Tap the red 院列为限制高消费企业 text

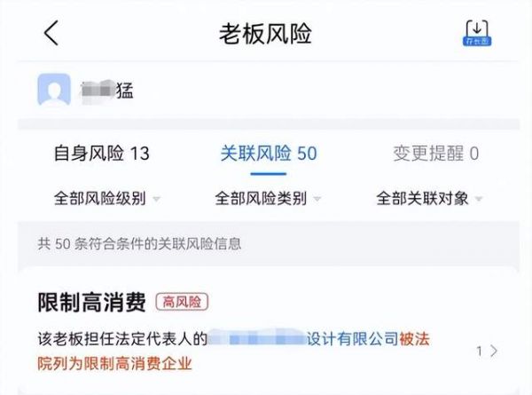[x=114, y=362]
